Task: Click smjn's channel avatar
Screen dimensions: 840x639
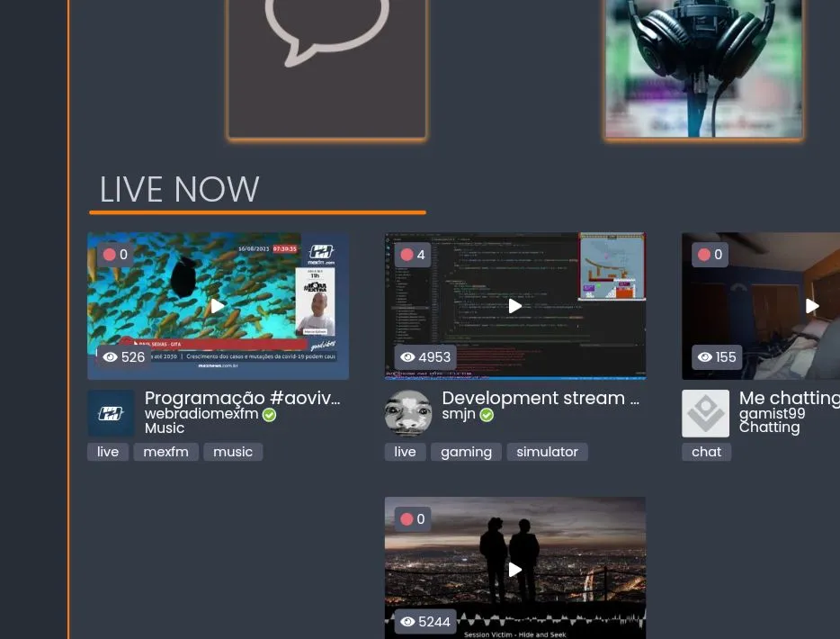Action: click(407, 412)
